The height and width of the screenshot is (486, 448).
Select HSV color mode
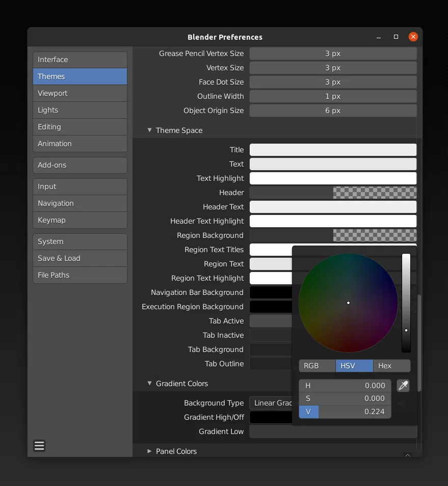[x=354, y=366]
